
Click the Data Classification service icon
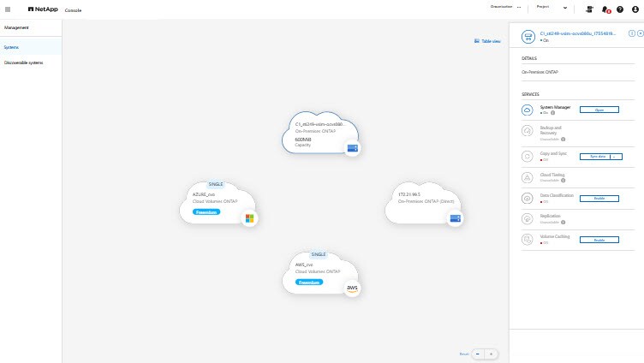pos(528,198)
